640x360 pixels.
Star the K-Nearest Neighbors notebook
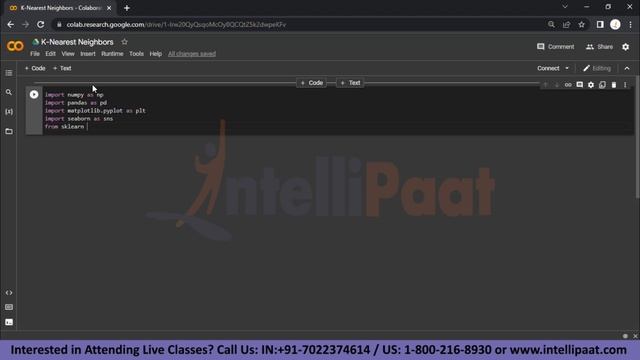tap(124, 42)
